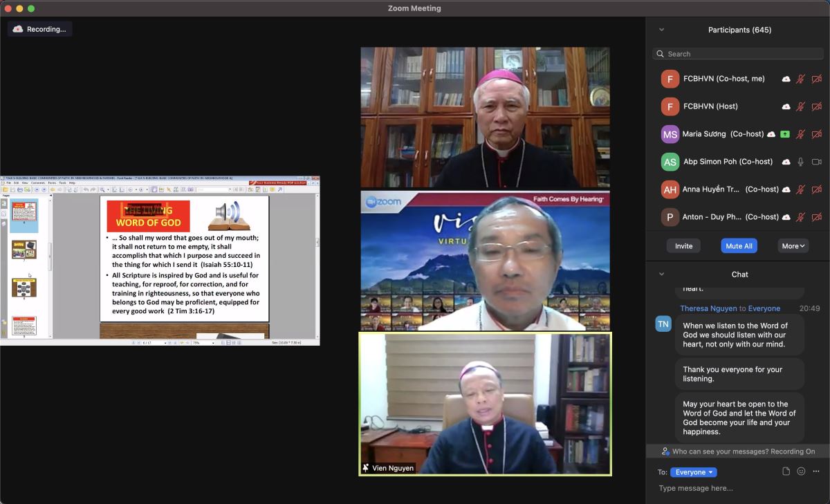Image resolution: width=830 pixels, height=504 pixels.
Task: Open Edit menu in Foxit Reader
Action: click(x=17, y=183)
